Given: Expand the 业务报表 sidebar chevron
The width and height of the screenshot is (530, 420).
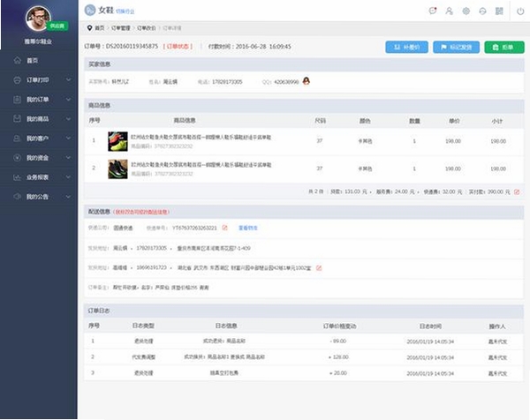Looking at the screenshot, I should (68, 177).
